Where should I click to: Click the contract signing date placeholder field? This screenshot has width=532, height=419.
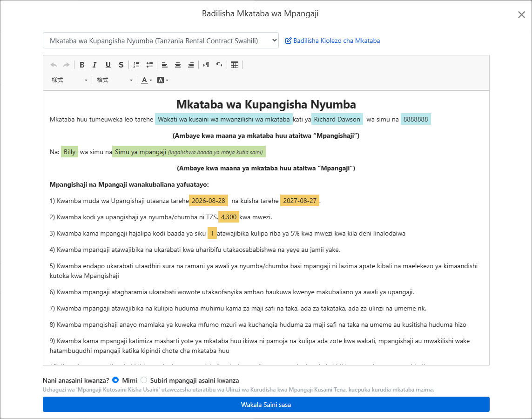point(224,119)
